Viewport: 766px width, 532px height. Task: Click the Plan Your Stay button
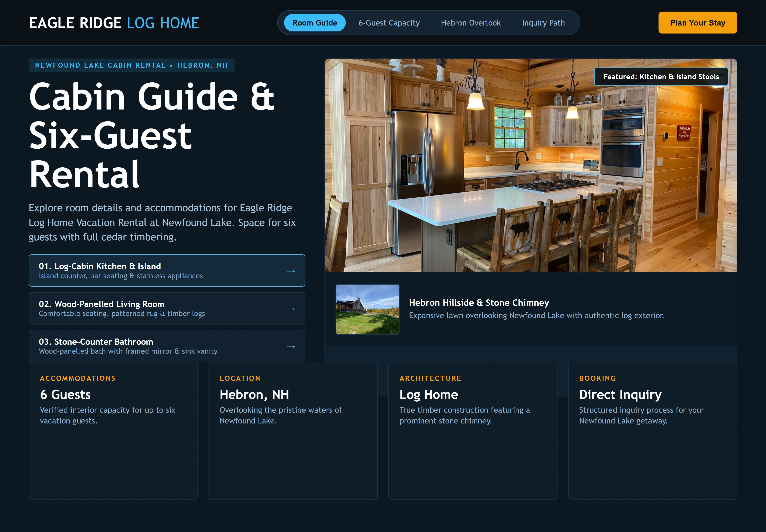click(x=698, y=23)
